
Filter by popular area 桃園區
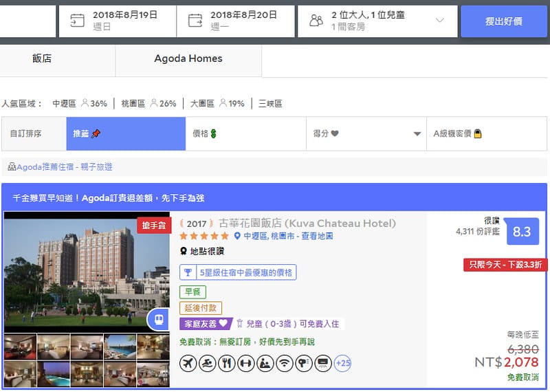133,104
